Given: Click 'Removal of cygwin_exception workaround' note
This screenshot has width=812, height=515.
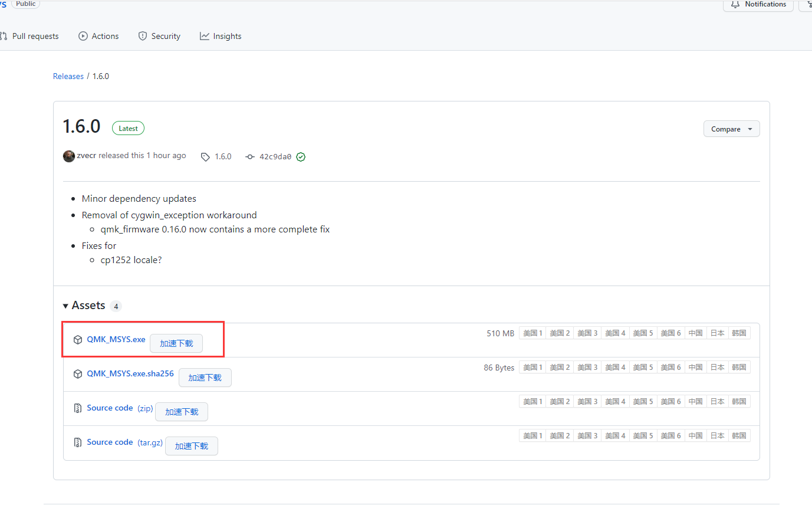Looking at the screenshot, I should click(x=169, y=215).
